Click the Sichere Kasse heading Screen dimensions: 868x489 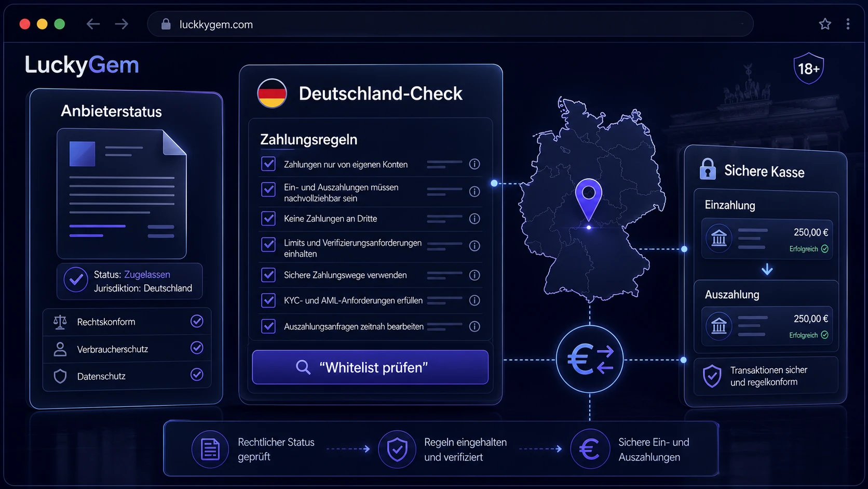[764, 171]
